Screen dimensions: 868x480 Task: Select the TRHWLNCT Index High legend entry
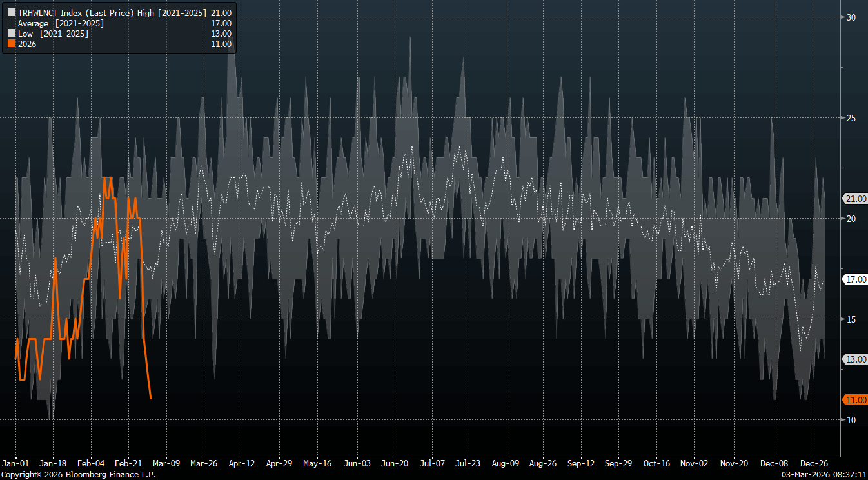pos(112,13)
